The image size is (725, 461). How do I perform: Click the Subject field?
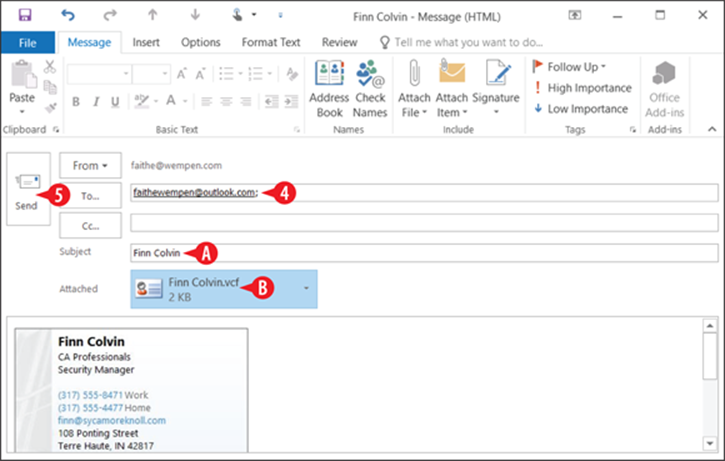click(424, 253)
